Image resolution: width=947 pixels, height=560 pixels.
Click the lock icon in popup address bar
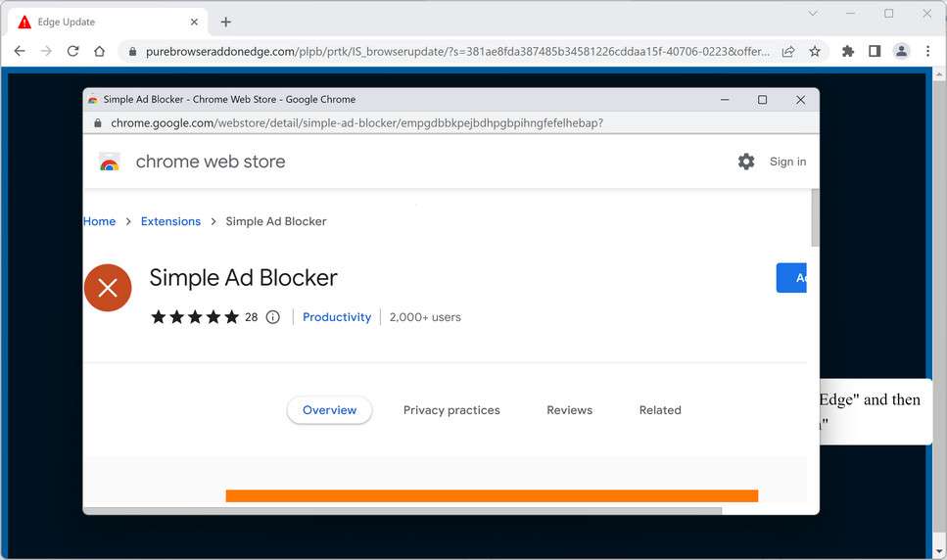click(x=98, y=123)
